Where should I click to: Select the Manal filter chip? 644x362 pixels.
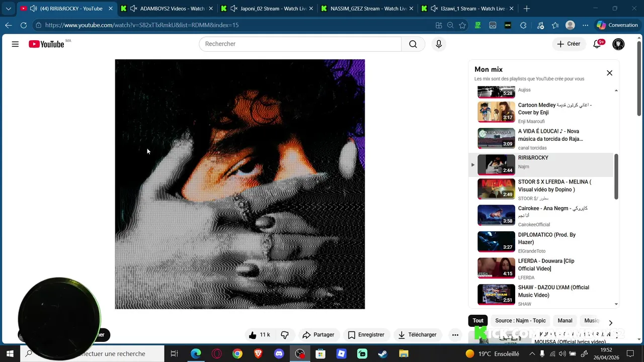565,321
